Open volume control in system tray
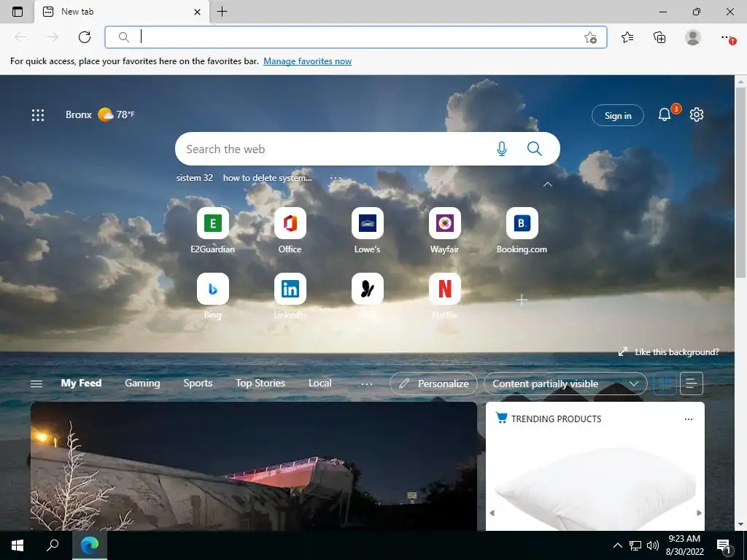Image resolution: width=747 pixels, height=560 pixels. [653, 545]
